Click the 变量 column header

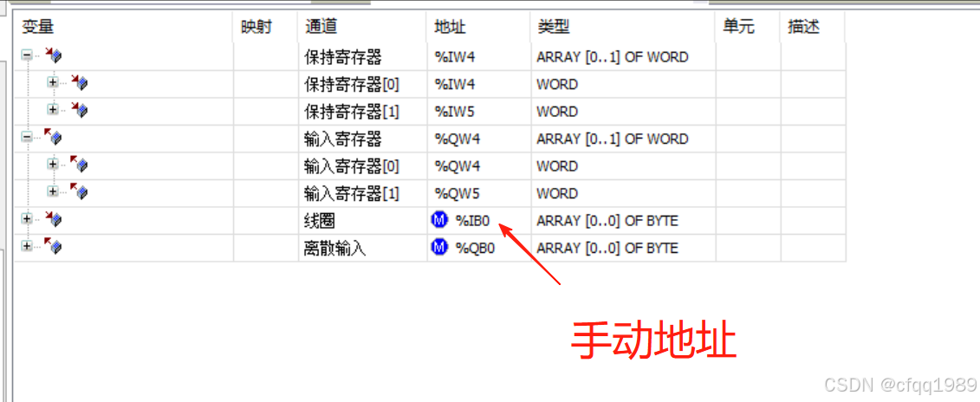[x=123, y=27]
